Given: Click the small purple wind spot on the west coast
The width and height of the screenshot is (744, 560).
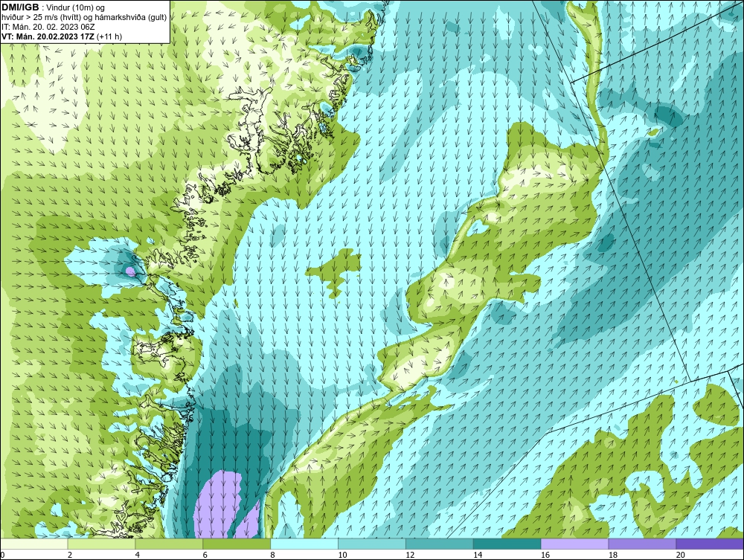Looking at the screenshot, I should click(130, 271).
